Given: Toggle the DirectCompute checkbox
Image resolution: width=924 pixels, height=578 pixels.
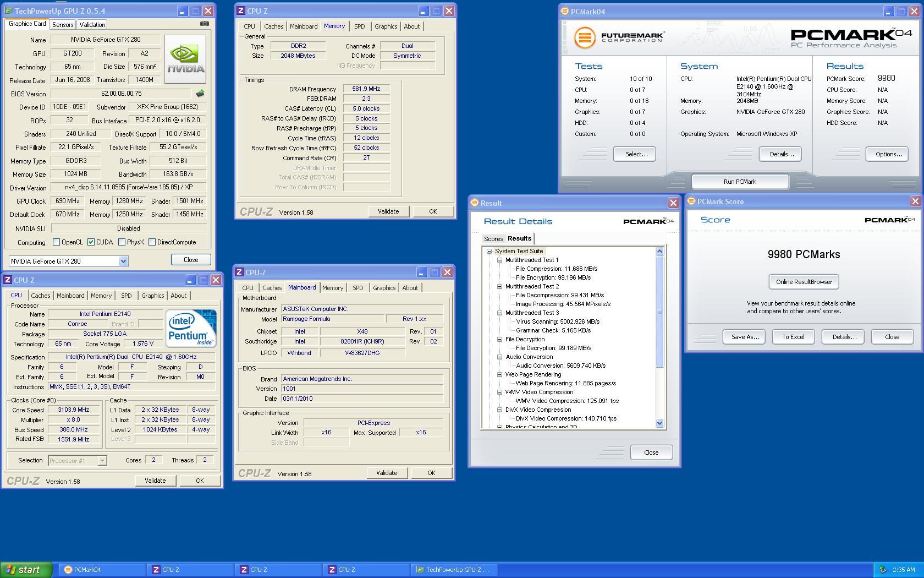Looking at the screenshot, I should (152, 242).
